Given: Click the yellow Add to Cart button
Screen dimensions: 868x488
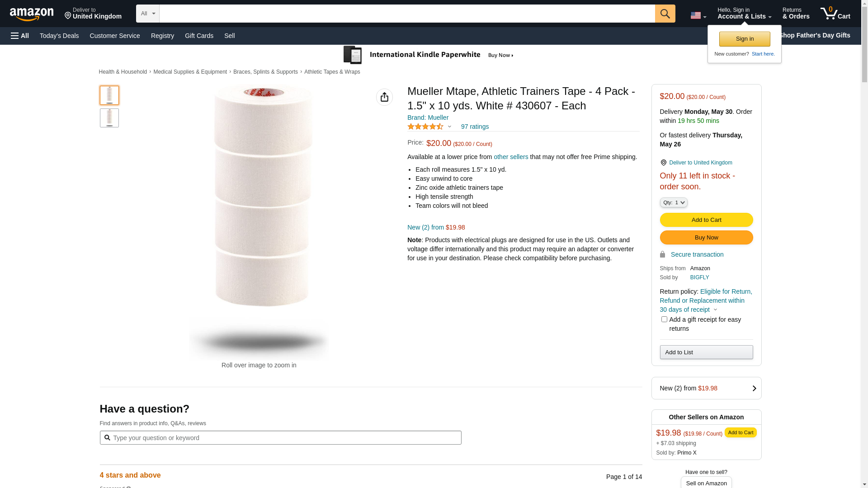Looking at the screenshot, I should click(x=706, y=220).
